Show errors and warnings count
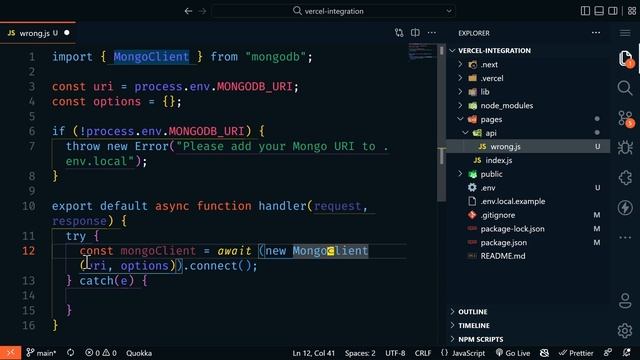Viewport: 640px width, 360px height. pos(101,353)
